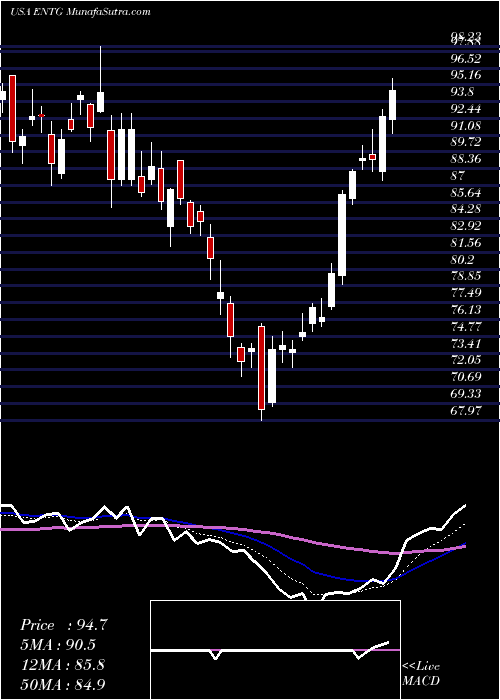Click the 93.8 price axis label
Image resolution: width=500 pixels, height=700 pixels.
(x=463, y=92)
